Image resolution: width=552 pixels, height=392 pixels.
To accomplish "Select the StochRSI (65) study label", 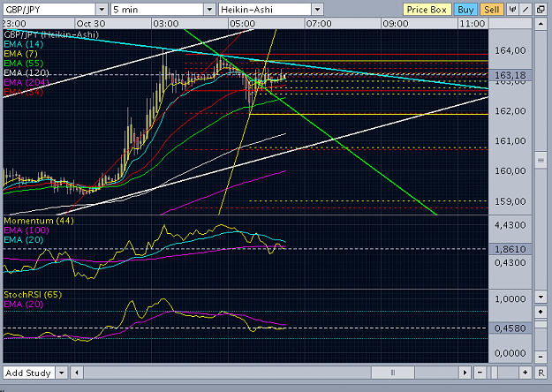I will pyautogui.click(x=33, y=295).
